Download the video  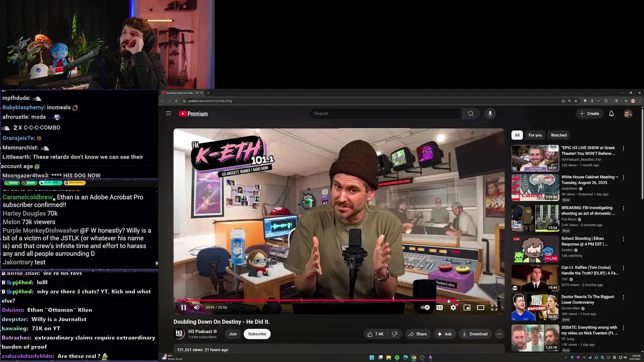pyautogui.click(x=475, y=334)
